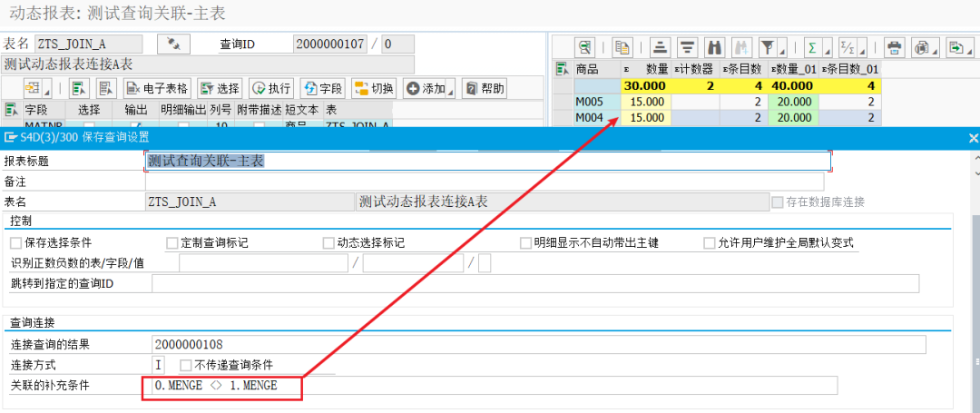Click the 字段 refresh fields button
This screenshot has height=413, width=980.
(x=322, y=88)
